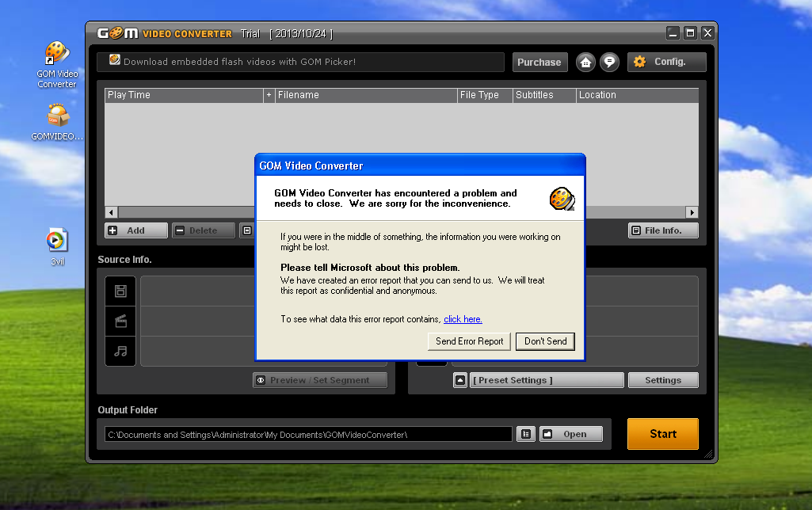This screenshot has width=812, height=510.
Task: Open Config settings with the gear
Action: 666,62
